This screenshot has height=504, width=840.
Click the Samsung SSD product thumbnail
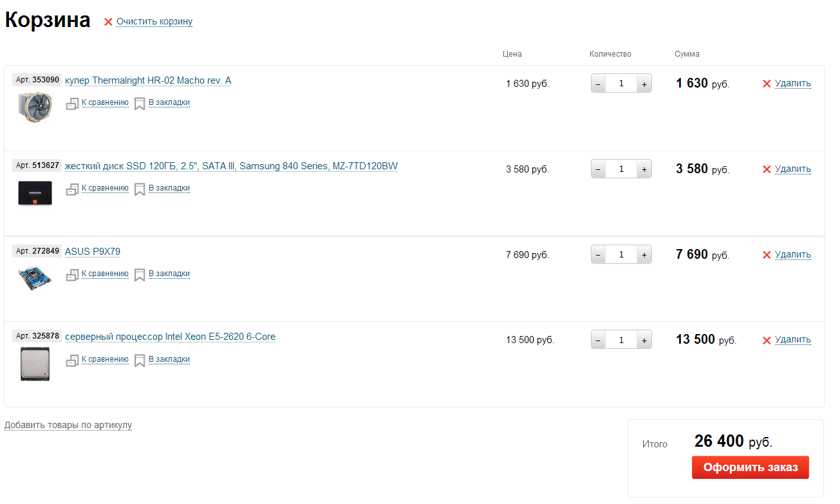click(x=35, y=193)
